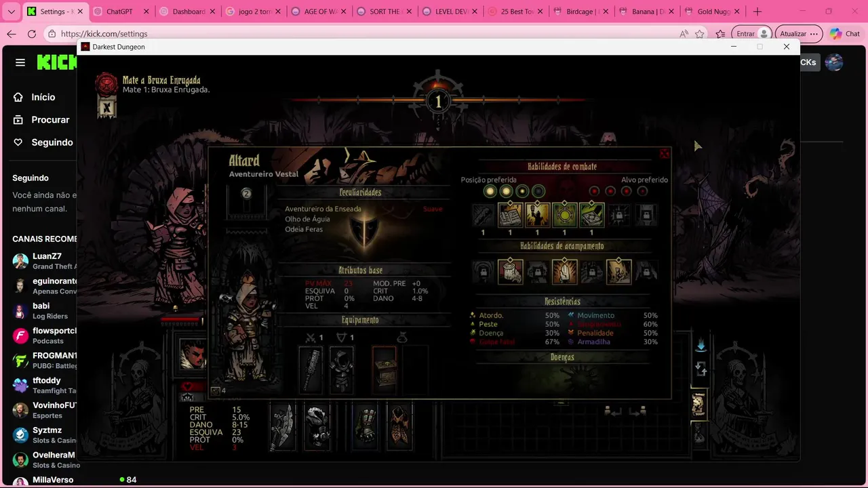Open Syztmz recommended channel
The height and width of the screenshot is (488, 868).
43,434
